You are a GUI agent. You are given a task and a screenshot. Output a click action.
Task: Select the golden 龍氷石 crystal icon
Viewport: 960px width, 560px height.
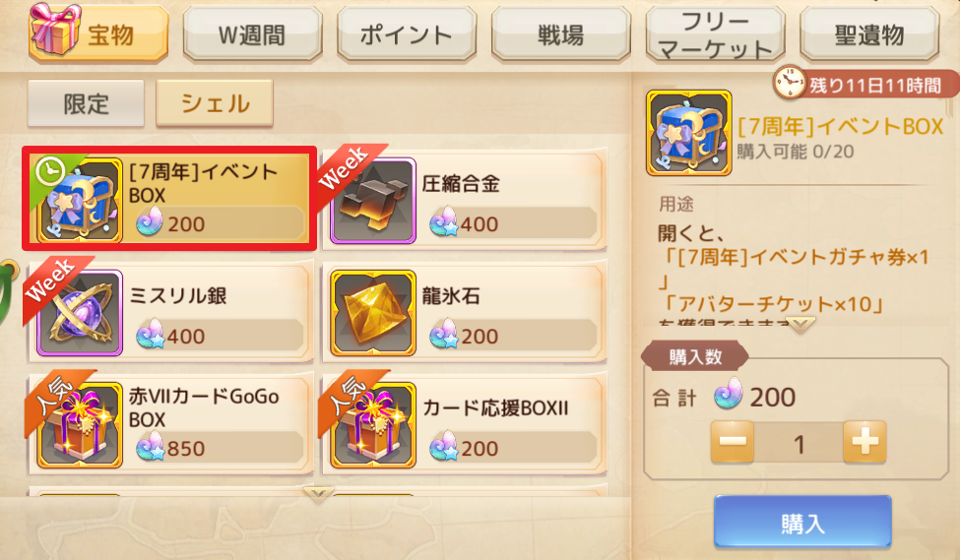(373, 313)
